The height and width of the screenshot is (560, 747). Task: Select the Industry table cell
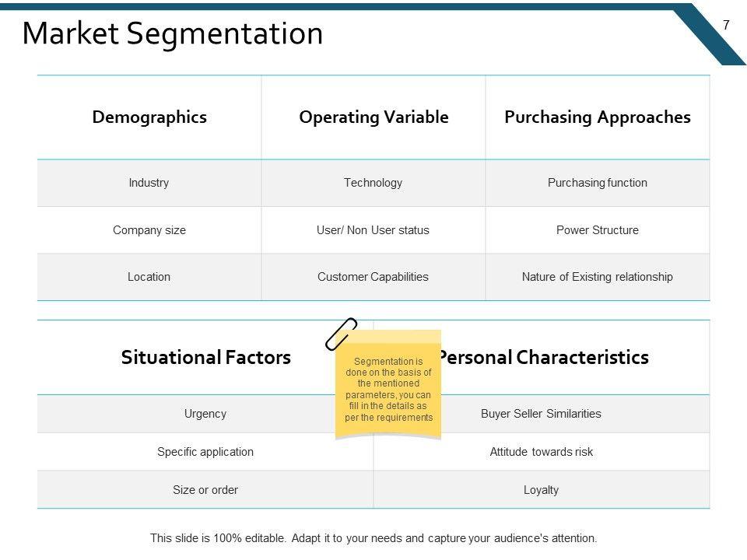click(x=149, y=183)
